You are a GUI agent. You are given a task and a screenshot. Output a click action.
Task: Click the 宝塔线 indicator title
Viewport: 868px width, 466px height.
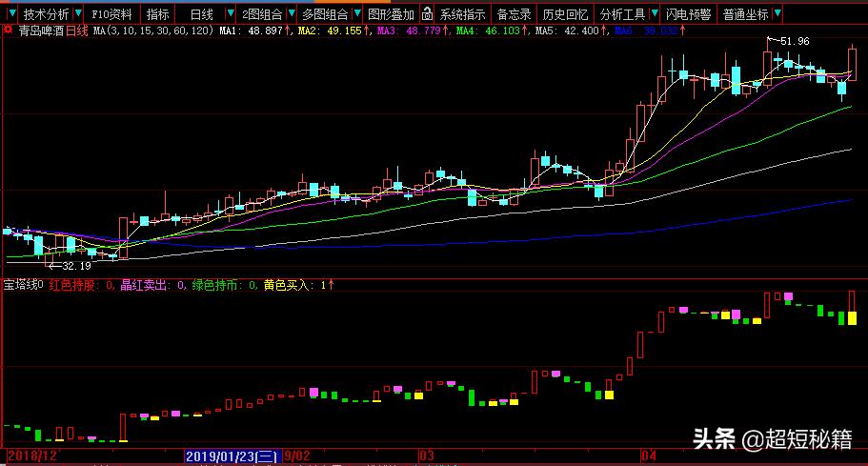coord(23,284)
